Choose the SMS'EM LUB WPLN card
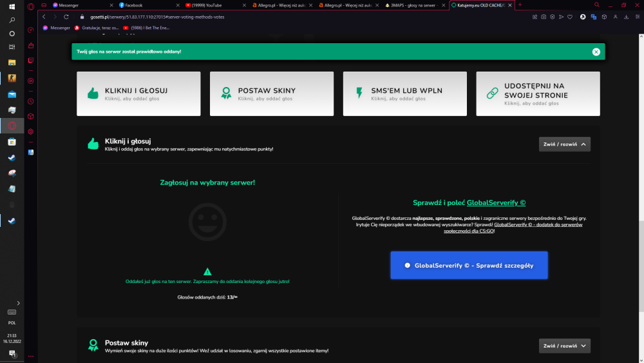Viewport: 644px width, 363px height. click(x=404, y=93)
